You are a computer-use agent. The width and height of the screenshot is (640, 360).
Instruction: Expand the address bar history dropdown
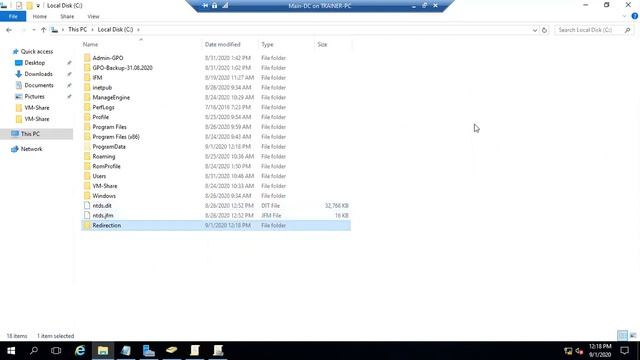pos(535,30)
